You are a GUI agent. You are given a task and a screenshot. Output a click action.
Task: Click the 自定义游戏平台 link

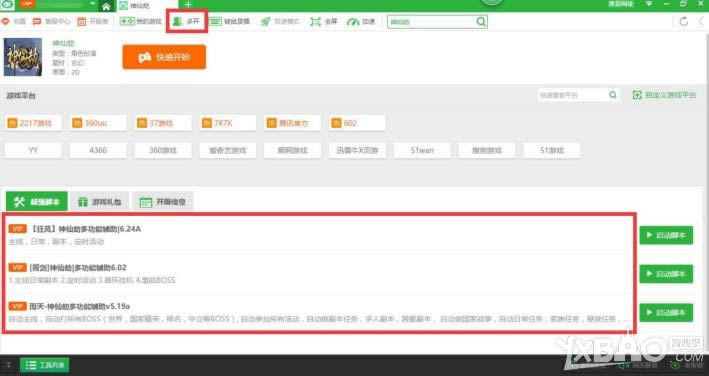pos(664,95)
